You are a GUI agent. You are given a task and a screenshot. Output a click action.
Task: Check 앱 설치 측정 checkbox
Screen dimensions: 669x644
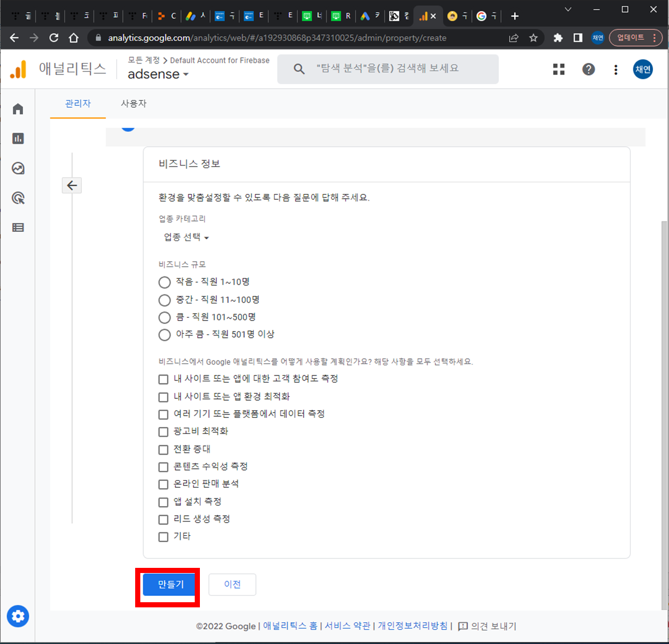pyautogui.click(x=163, y=502)
